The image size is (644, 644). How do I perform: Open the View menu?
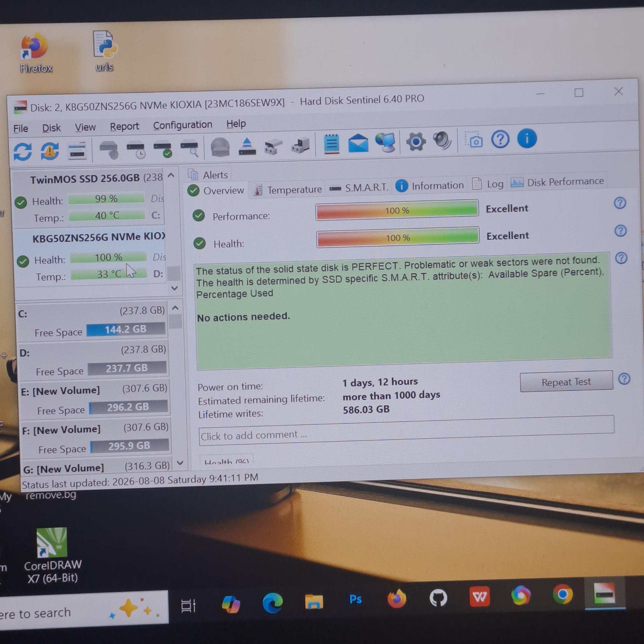[85, 127]
